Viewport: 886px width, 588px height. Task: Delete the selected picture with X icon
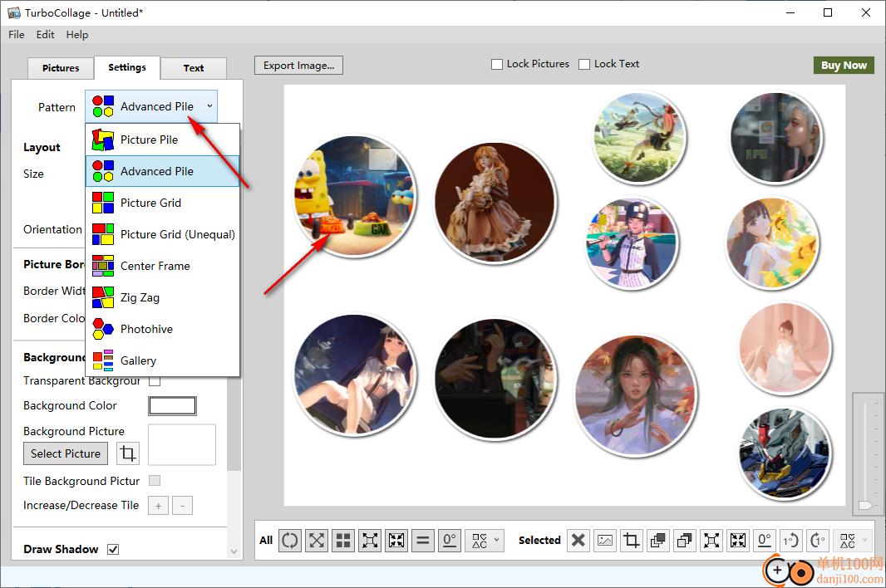[578, 541]
